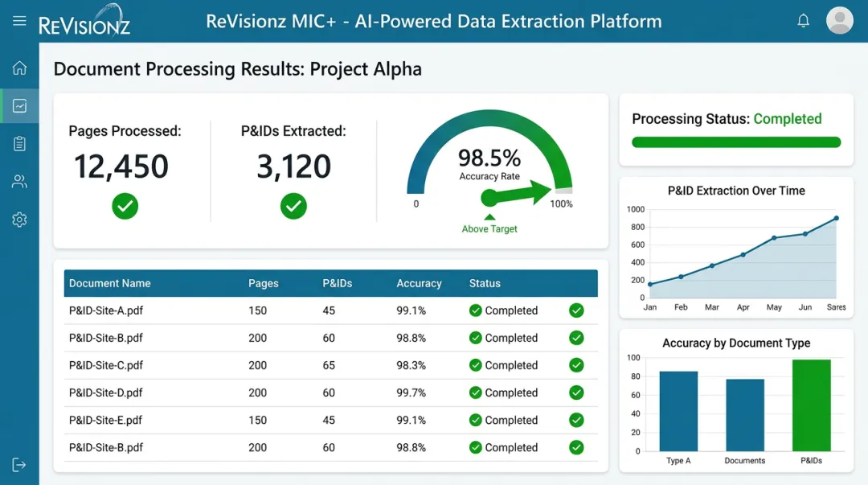Click the accuracy gauge needle arrow

point(516,194)
